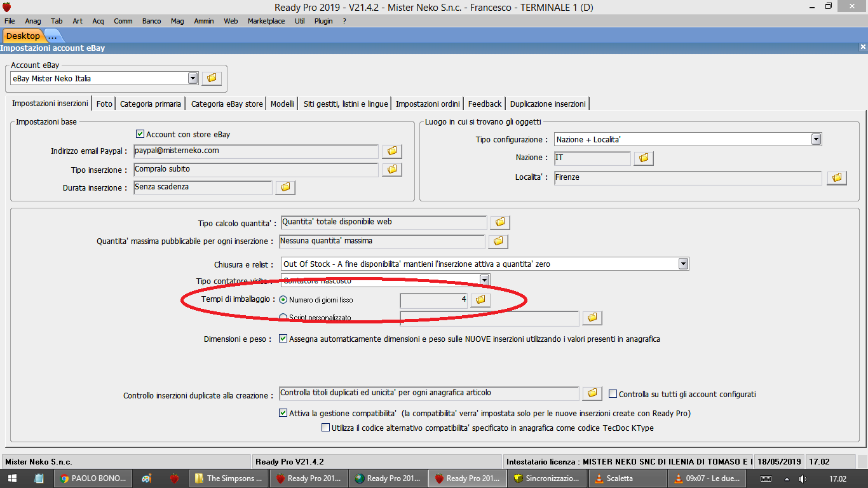Toggle the Account con store eBay checkbox
Image resolution: width=868 pixels, height=488 pixels.
140,135
